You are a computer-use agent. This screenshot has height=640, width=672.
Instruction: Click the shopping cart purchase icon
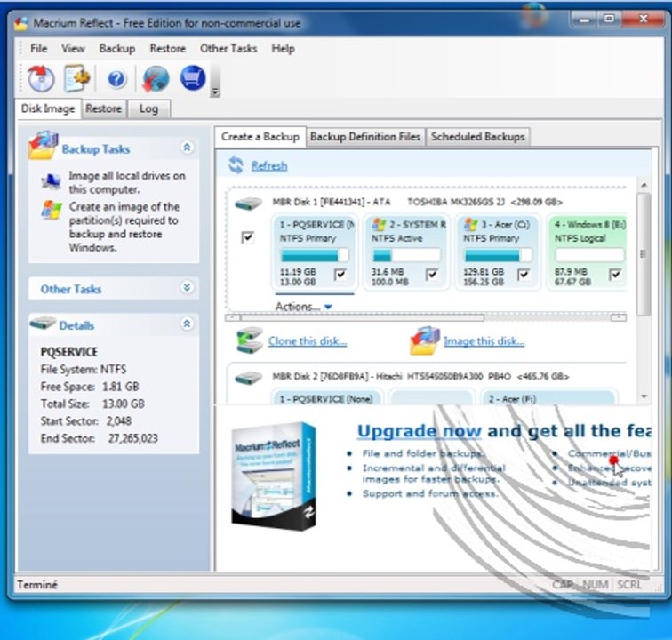coord(192,78)
